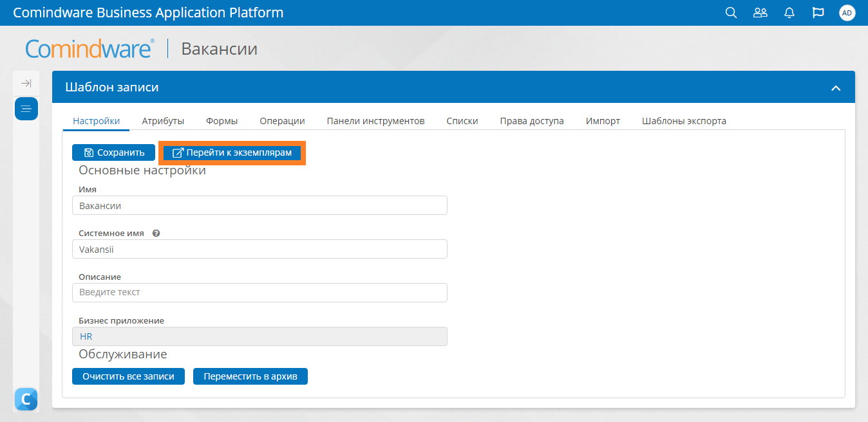The height and width of the screenshot is (422, 868).
Task: Click Переместить в архив button
Action: pos(250,376)
